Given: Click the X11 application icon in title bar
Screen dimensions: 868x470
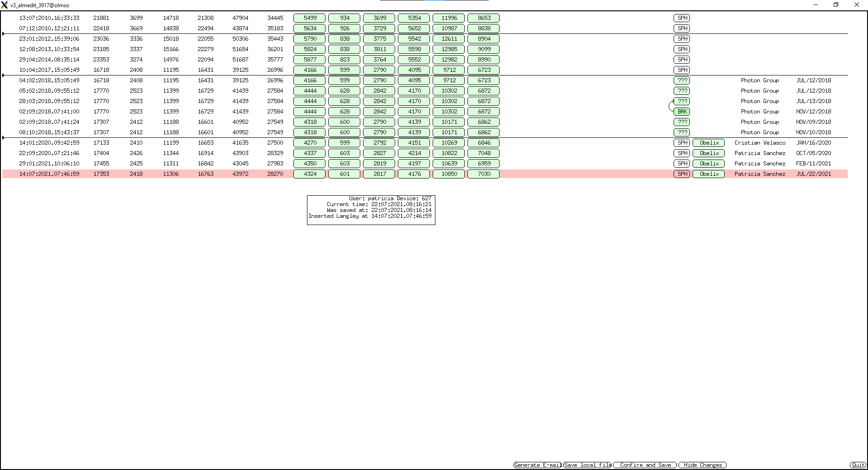Looking at the screenshot, I should pos(5,5).
